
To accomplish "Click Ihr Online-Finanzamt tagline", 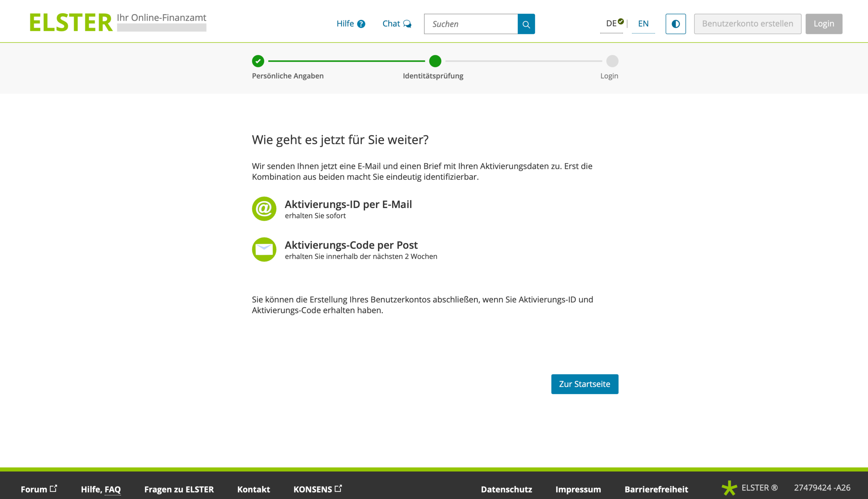I will (x=161, y=18).
